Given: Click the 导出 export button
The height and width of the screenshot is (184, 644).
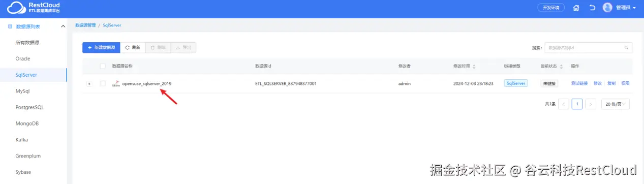Looking at the screenshot, I should pos(183,47).
